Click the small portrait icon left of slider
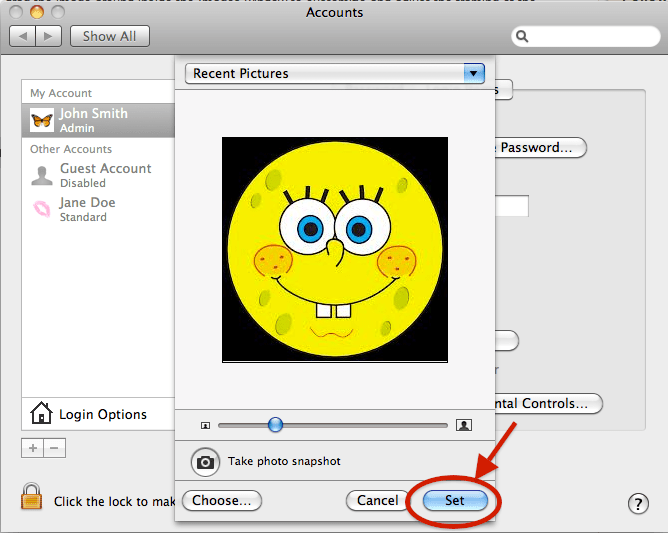668x533 pixels. coord(205,425)
